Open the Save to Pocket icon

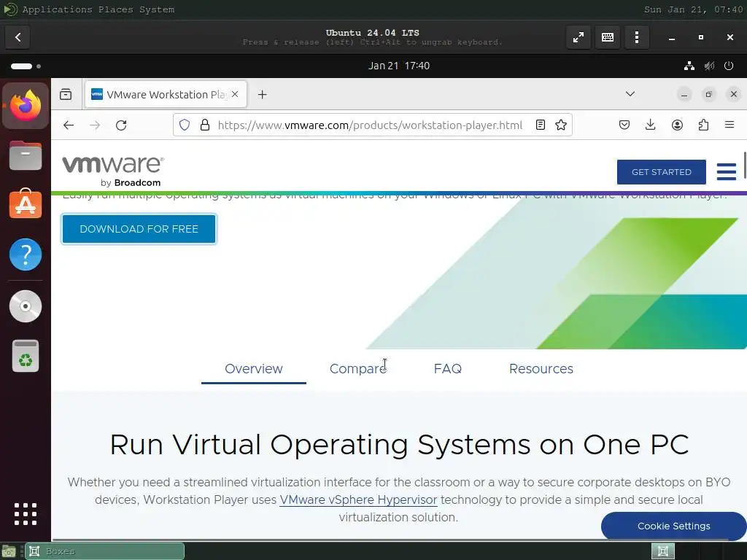[x=624, y=125]
